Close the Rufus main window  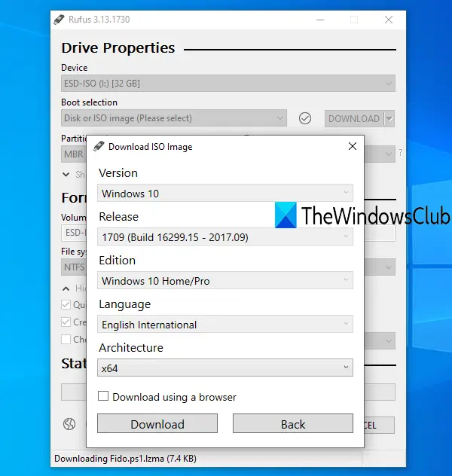click(x=389, y=20)
